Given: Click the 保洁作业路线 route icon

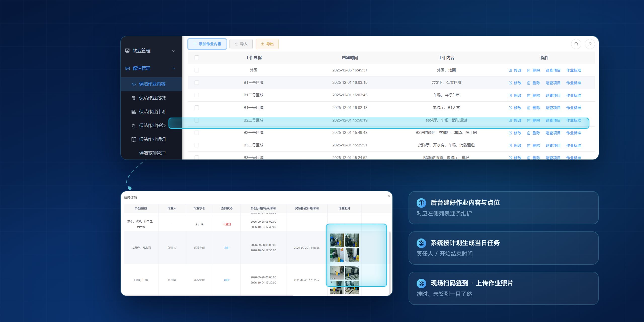Looking at the screenshot, I should [x=134, y=98].
